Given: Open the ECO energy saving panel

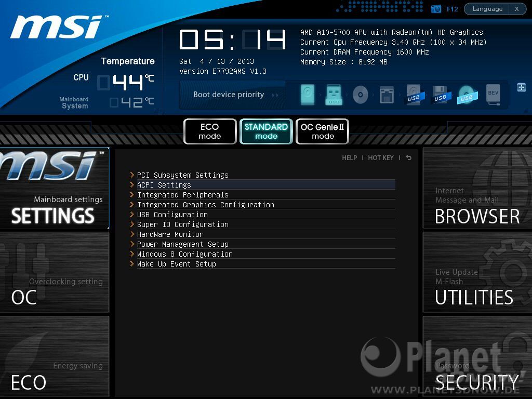Looking at the screenshot, I should 54,356.
